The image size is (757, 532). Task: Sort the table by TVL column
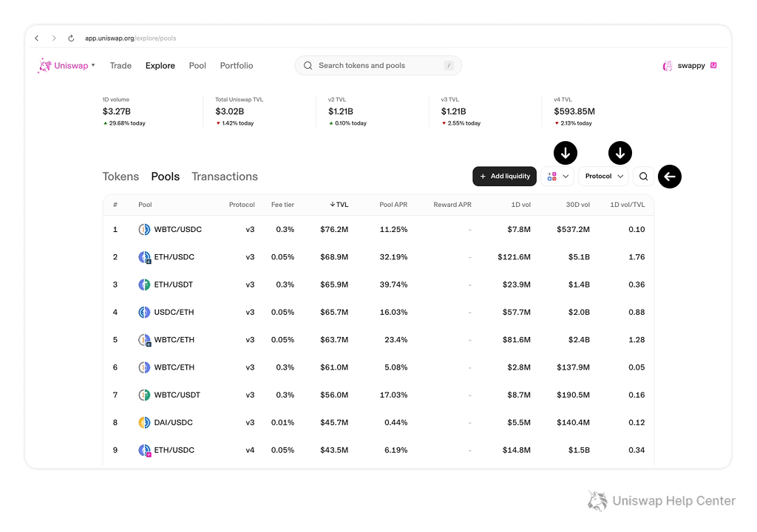tap(339, 205)
